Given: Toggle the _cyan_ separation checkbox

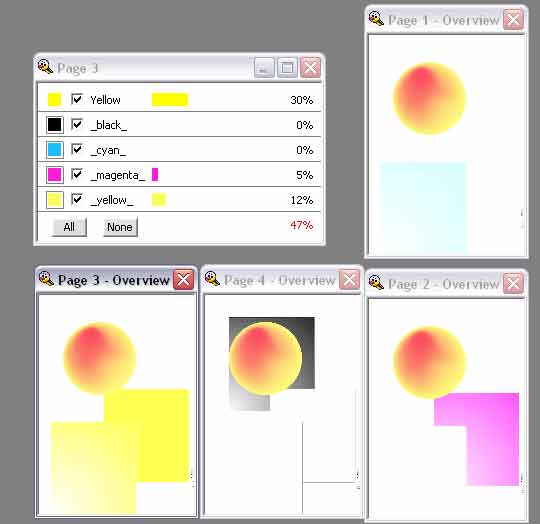Looking at the screenshot, I should click(x=76, y=149).
